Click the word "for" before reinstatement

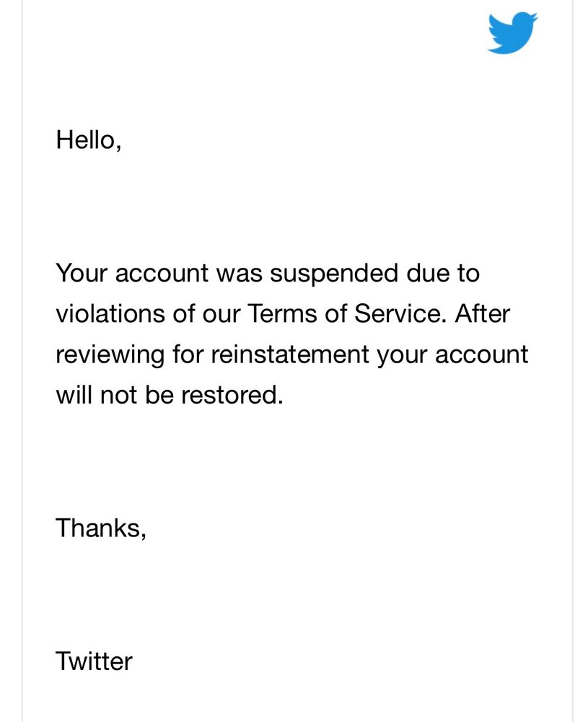pos(188,355)
